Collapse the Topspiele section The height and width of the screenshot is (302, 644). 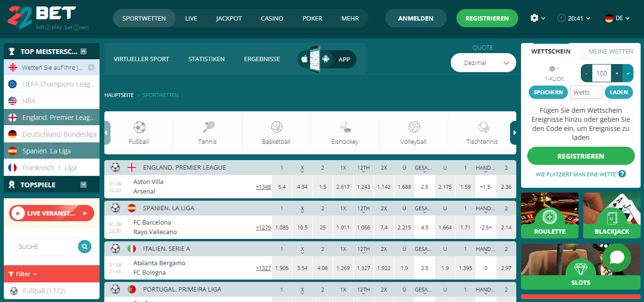[x=84, y=184]
